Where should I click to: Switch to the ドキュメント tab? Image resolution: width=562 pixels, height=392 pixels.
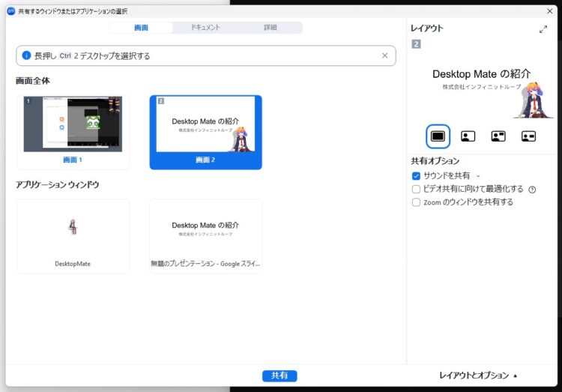point(205,28)
